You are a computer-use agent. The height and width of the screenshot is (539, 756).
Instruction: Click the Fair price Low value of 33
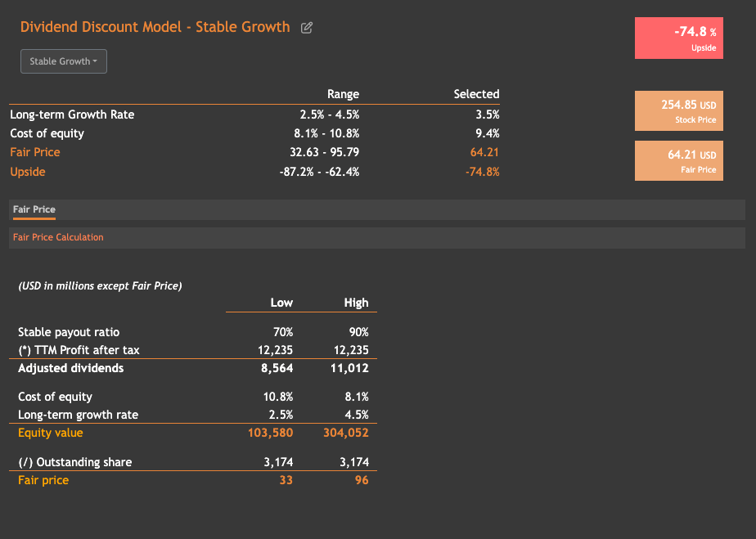tap(285, 479)
